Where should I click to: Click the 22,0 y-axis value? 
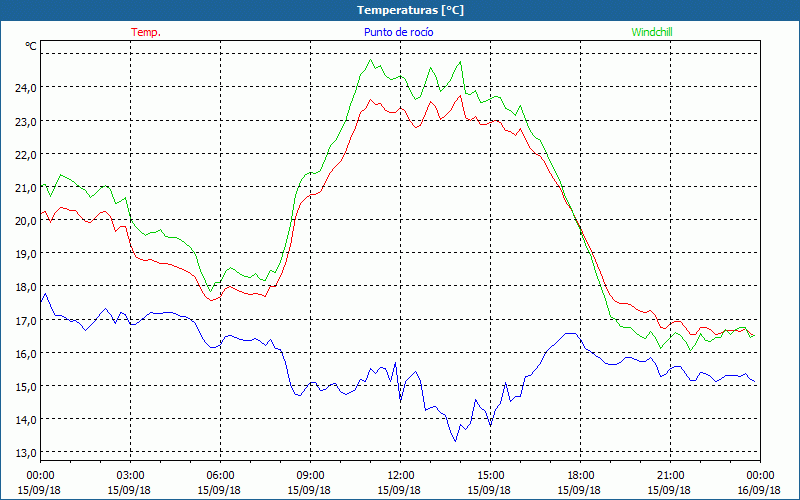(25, 155)
